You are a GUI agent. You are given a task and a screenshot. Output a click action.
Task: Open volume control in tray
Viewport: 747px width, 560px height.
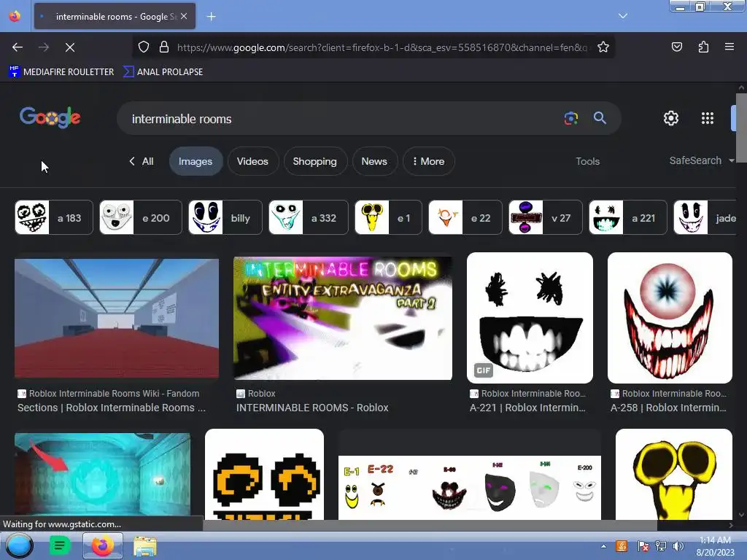678,546
